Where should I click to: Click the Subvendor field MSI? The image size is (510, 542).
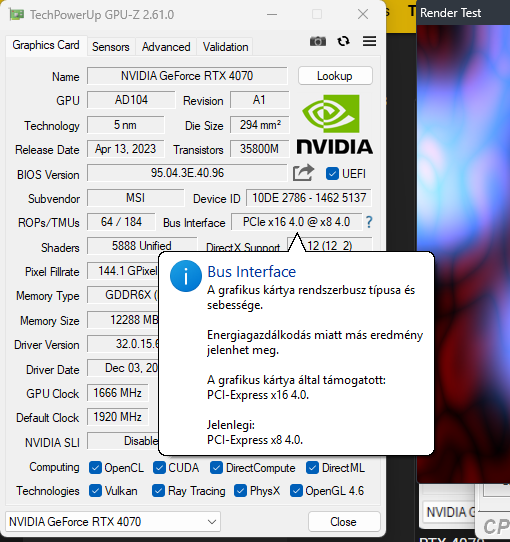coord(136,198)
